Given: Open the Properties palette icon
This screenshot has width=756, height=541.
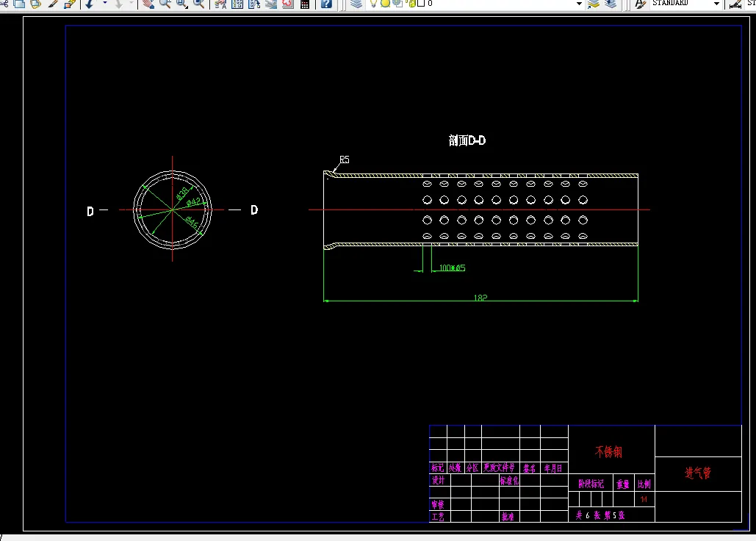Looking at the screenshot, I should tap(220, 4).
